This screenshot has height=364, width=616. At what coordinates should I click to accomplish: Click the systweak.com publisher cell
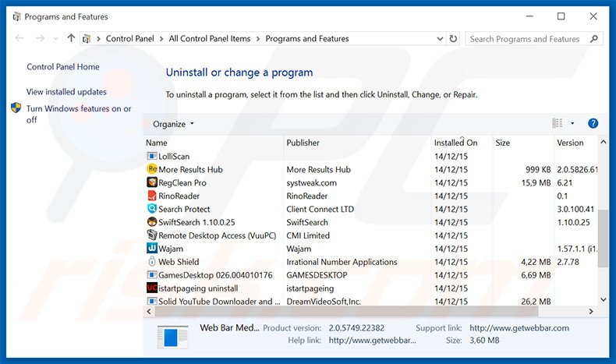pos(312,182)
